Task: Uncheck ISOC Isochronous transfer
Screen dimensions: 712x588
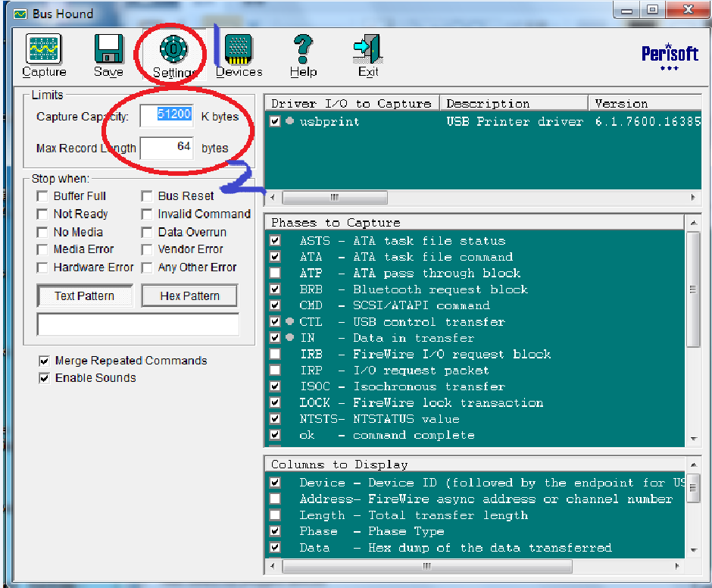Action: pos(275,386)
